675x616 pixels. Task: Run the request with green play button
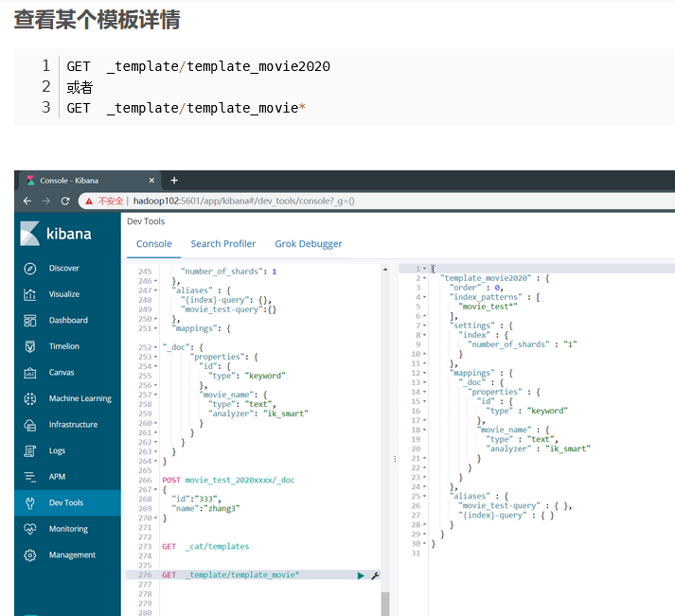[361, 575]
